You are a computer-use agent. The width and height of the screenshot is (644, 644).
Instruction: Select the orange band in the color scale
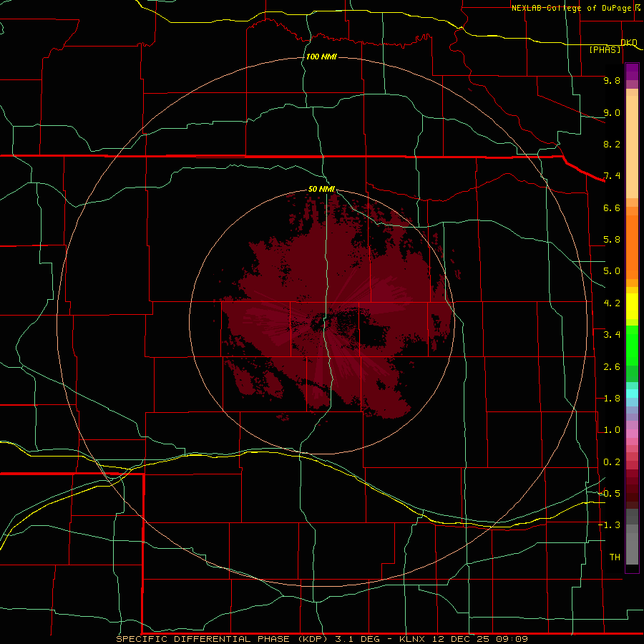click(632, 247)
